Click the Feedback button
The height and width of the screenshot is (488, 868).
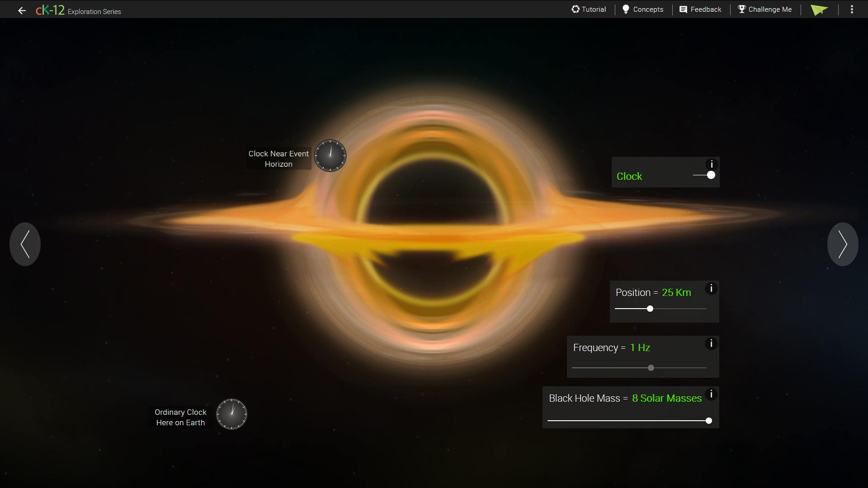(x=700, y=9)
